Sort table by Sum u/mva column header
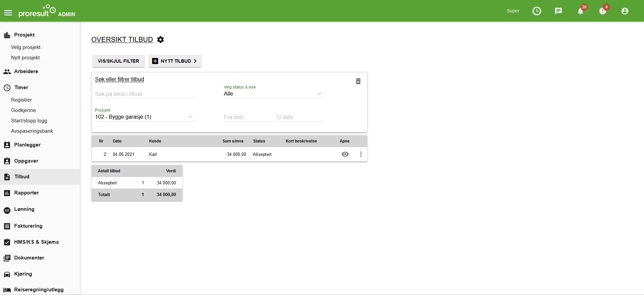644x295 pixels. click(233, 141)
